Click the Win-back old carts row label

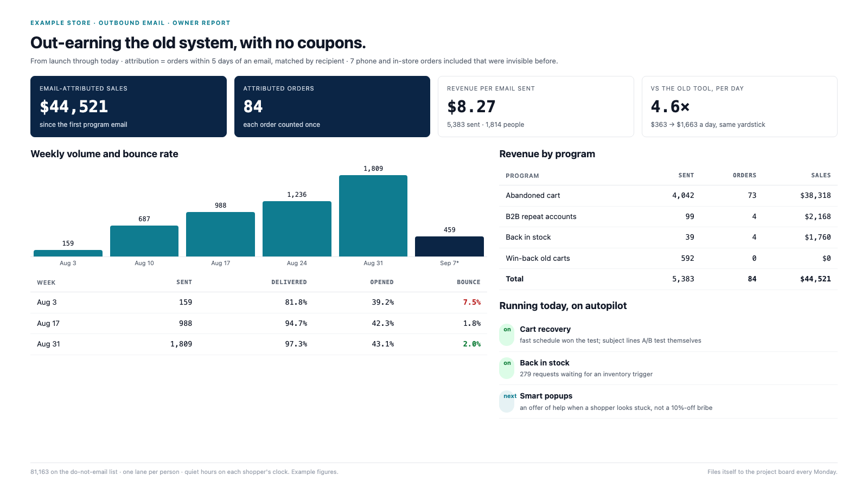pos(538,258)
